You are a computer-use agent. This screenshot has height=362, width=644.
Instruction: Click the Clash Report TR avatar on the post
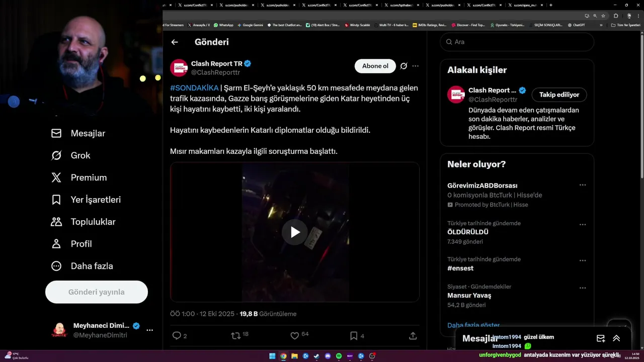(179, 68)
